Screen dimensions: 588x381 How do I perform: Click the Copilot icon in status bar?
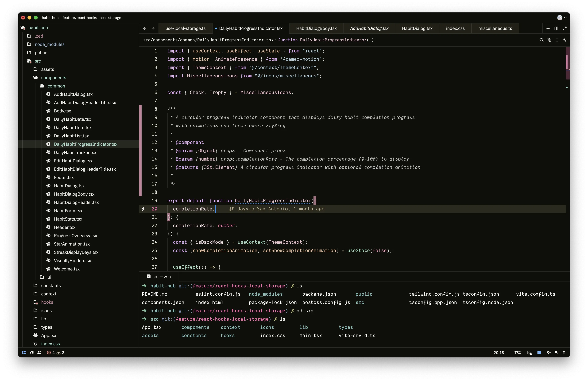point(529,353)
